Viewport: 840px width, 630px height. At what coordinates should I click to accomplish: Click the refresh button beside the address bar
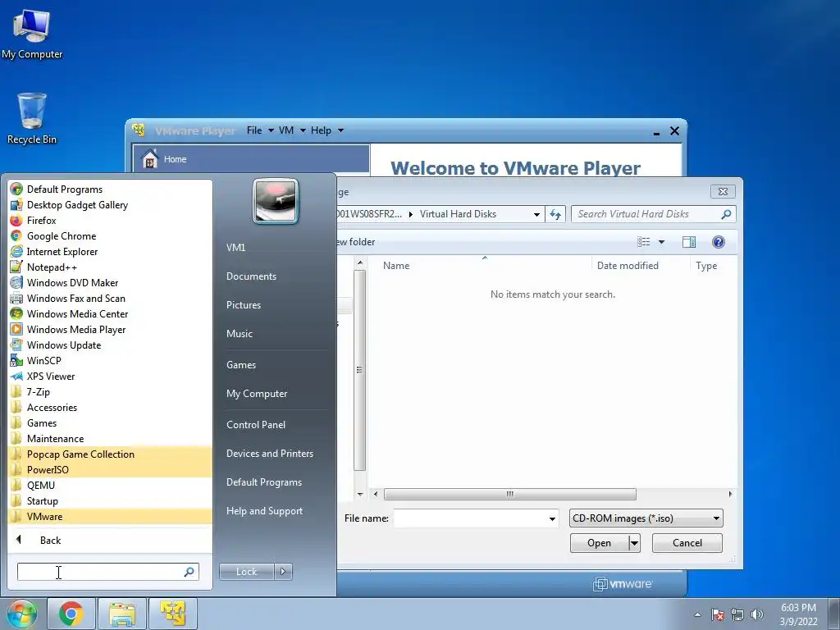click(555, 214)
